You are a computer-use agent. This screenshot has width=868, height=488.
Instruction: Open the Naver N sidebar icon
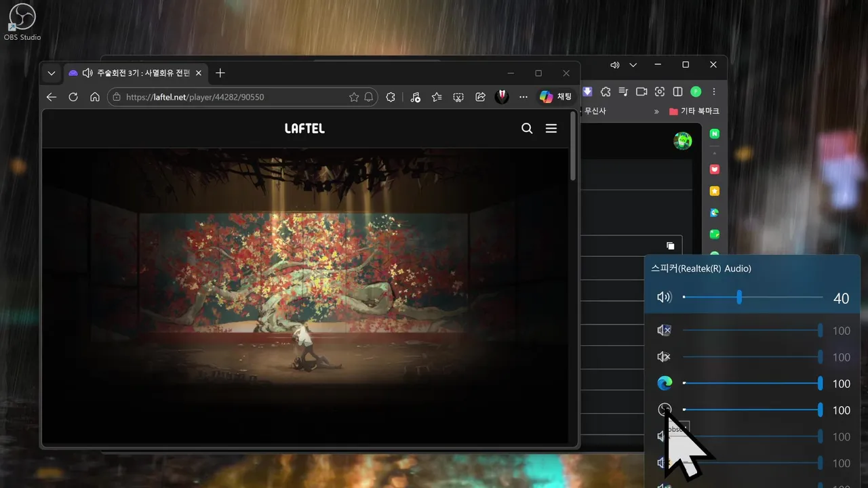pyautogui.click(x=715, y=134)
